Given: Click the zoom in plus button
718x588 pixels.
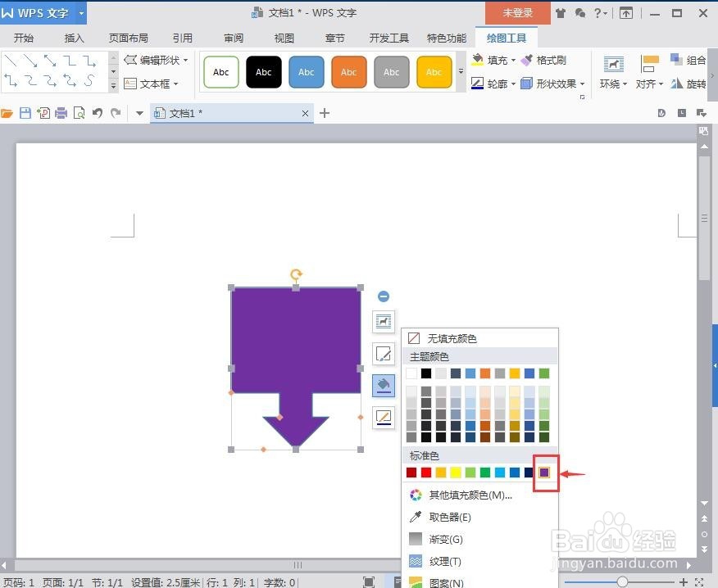Looking at the screenshot, I should pos(684,582).
